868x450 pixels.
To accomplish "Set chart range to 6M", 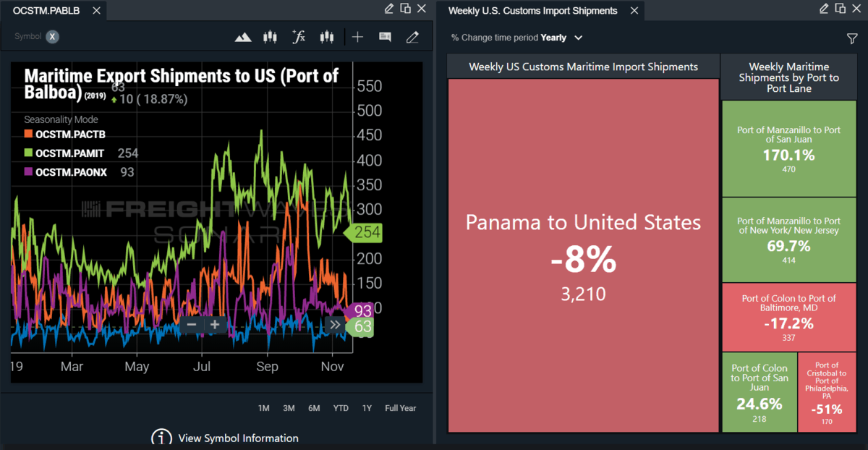I will pyautogui.click(x=314, y=408).
